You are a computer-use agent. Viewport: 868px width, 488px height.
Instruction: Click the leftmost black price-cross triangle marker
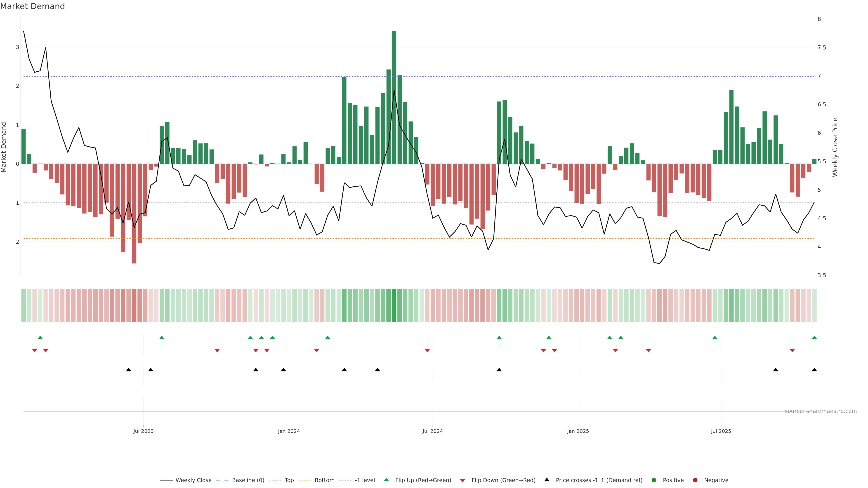[x=128, y=369]
